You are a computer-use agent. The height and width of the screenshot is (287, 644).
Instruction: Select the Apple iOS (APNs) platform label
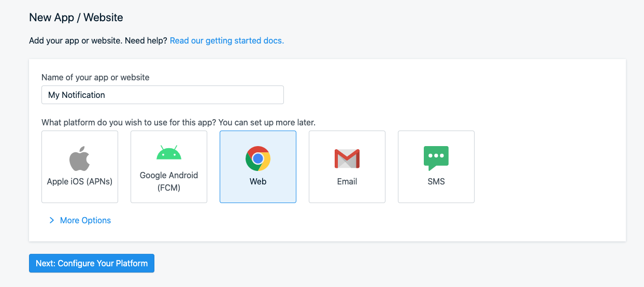[80, 181]
